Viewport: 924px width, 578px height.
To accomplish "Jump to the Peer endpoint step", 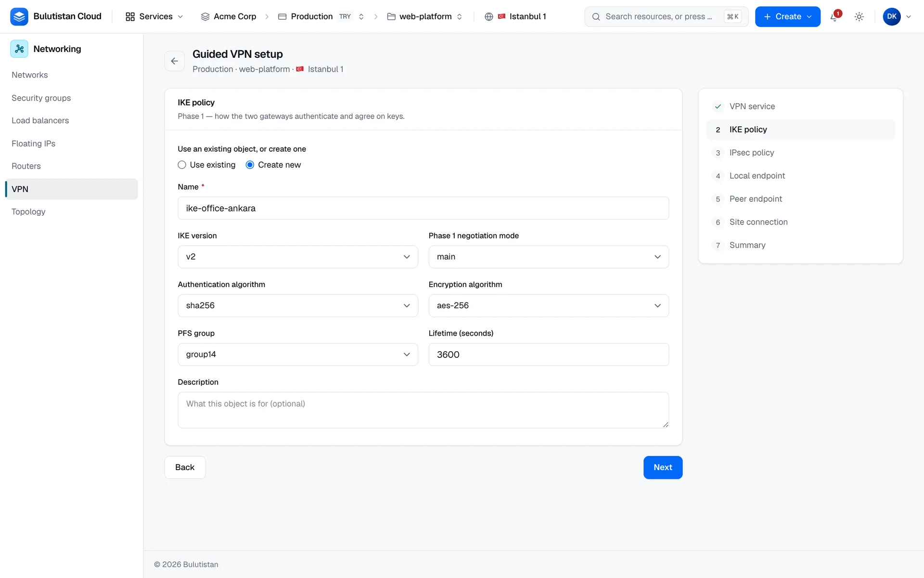I will click(x=800, y=199).
